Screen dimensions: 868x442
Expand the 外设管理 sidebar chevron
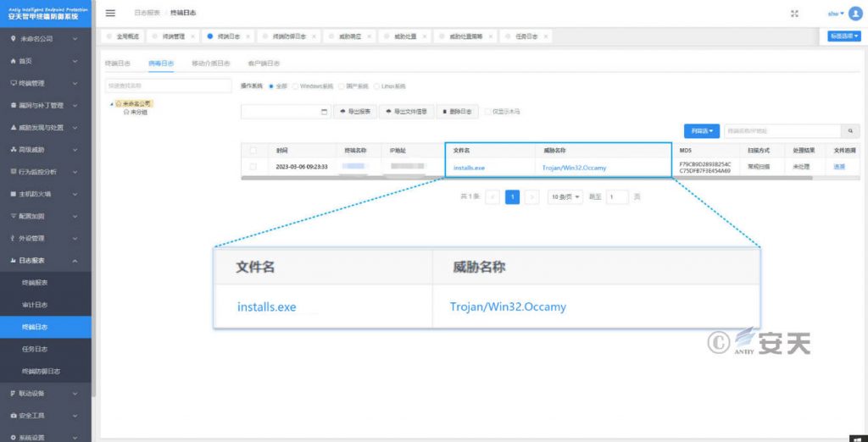(x=75, y=239)
